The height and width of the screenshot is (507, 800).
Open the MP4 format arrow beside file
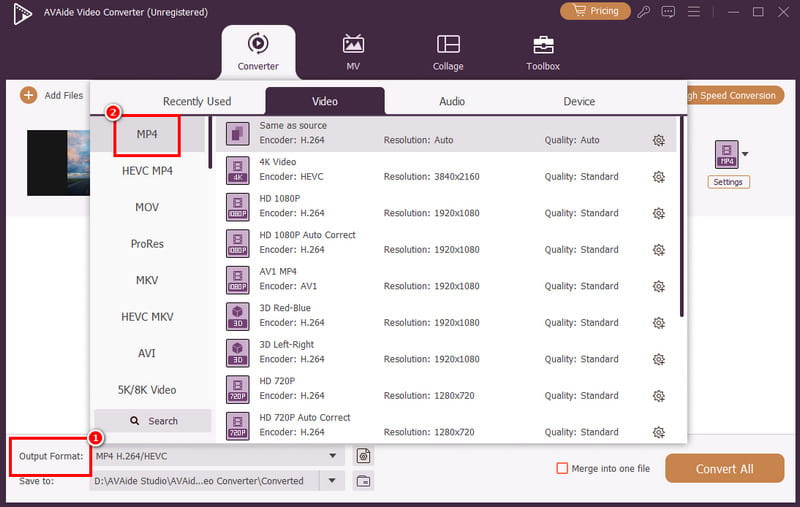[x=744, y=154]
